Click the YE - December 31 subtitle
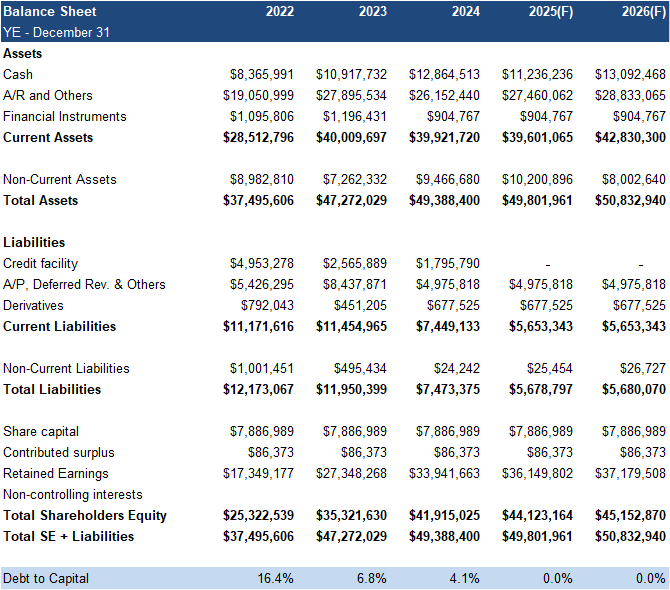 coord(56,32)
